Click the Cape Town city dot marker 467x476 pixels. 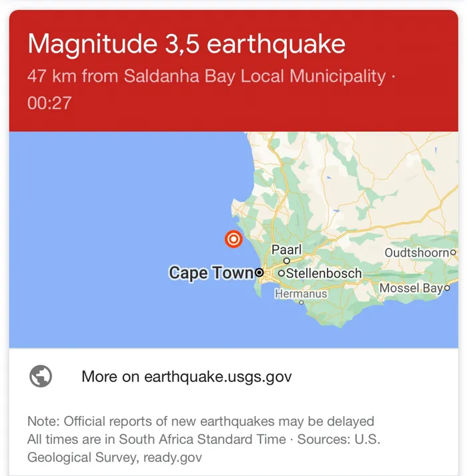pyautogui.click(x=260, y=273)
